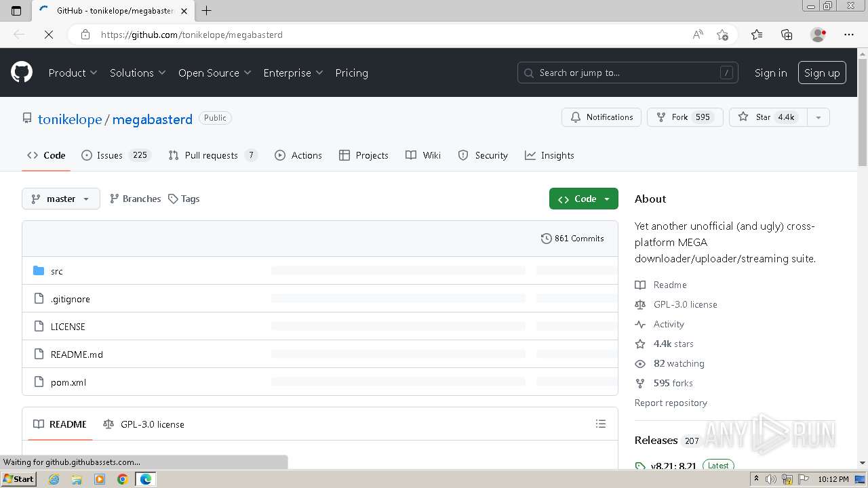Open the Insights tab

549,155
